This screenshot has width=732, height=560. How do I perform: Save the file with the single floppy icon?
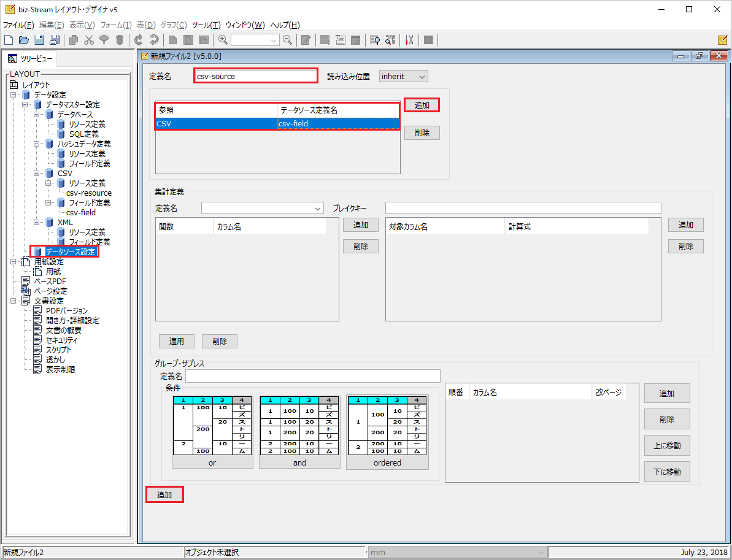(x=39, y=40)
